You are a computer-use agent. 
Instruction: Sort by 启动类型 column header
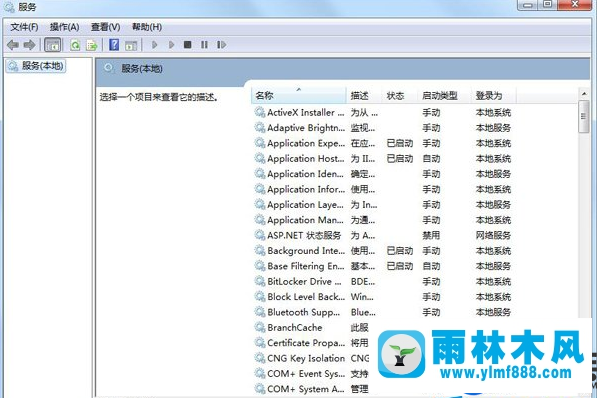(444, 95)
